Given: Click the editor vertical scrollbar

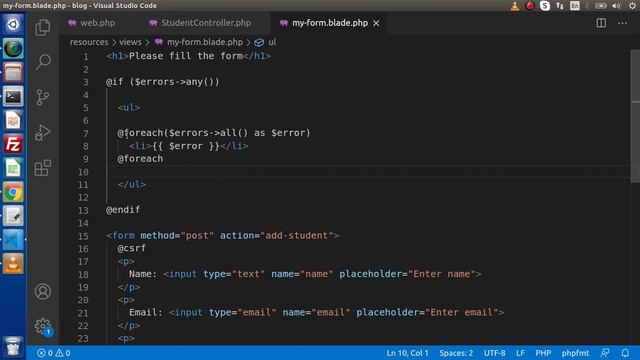Looking at the screenshot, I should coord(635,116).
